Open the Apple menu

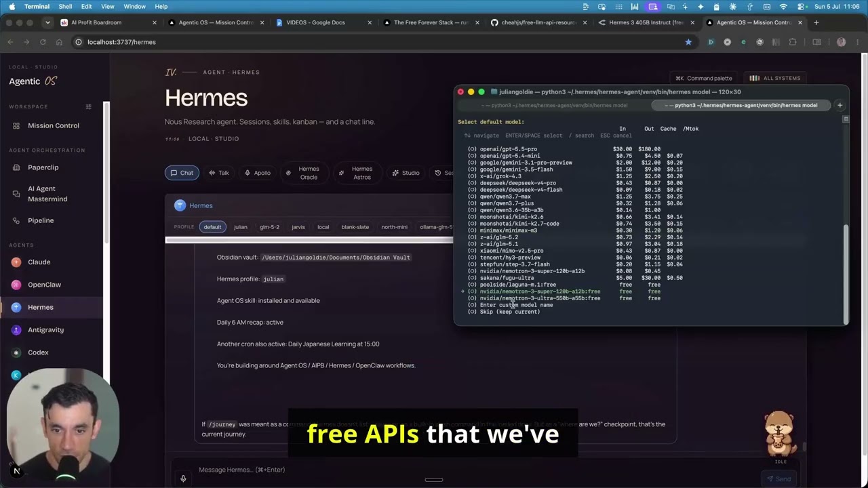point(12,7)
